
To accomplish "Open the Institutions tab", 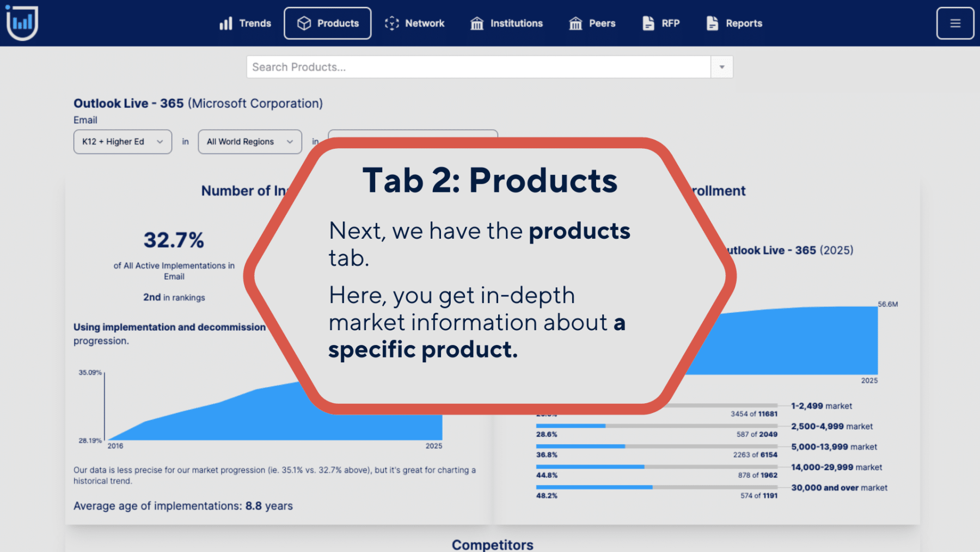I will click(x=507, y=23).
